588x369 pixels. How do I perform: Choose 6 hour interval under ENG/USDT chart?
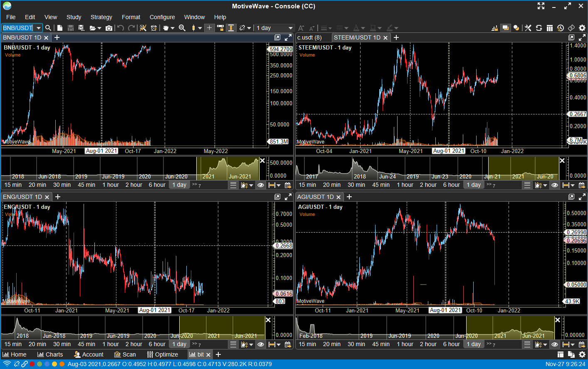[x=157, y=344]
